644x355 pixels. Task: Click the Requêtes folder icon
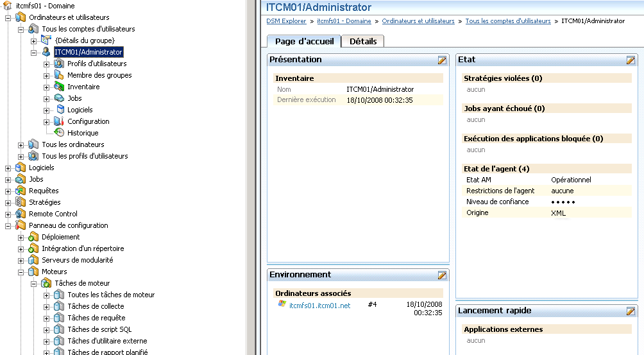(x=21, y=191)
